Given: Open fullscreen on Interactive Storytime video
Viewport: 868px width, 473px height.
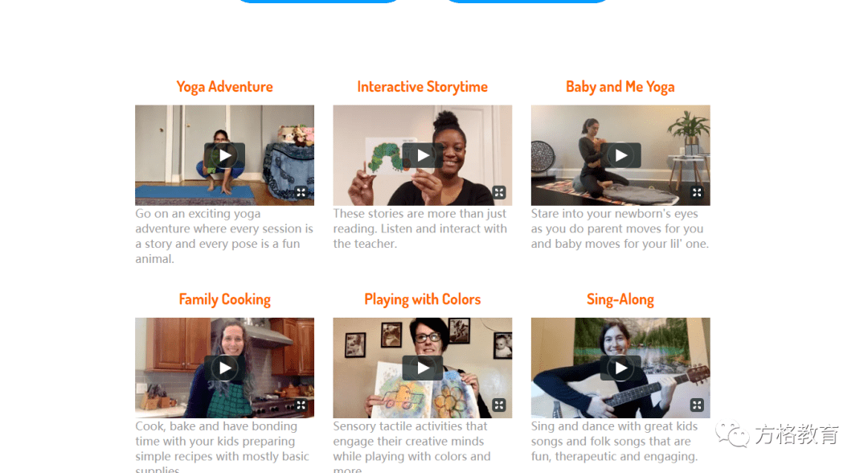Looking at the screenshot, I should click(499, 192).
